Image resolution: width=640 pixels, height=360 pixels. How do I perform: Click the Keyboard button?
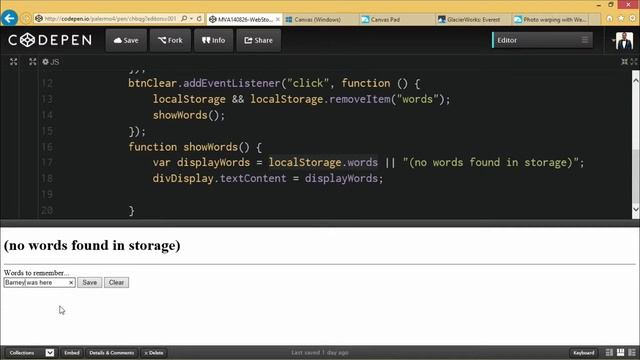click(x=584, y=353)
